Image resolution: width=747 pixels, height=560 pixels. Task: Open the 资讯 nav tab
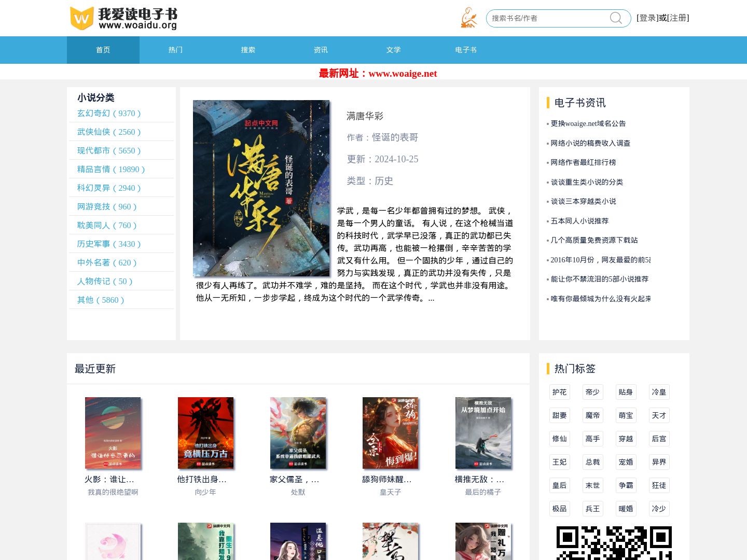pos(321,50)
